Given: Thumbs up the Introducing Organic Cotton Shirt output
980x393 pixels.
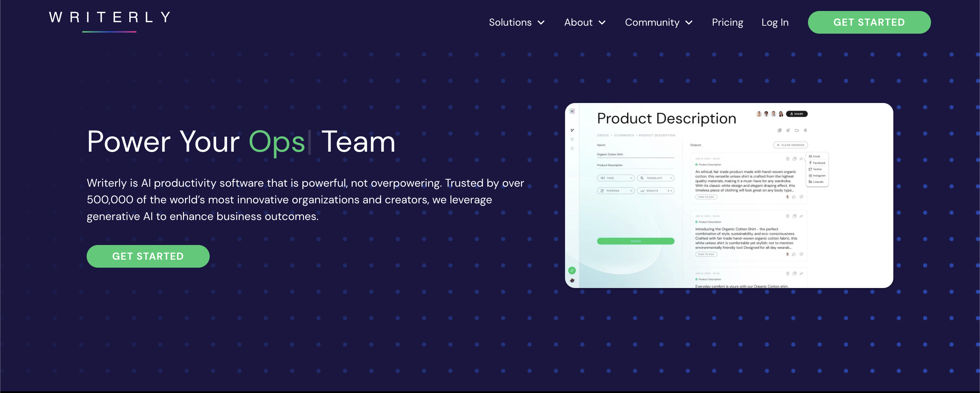Looking at the screenshot, I should coord(794,254).
